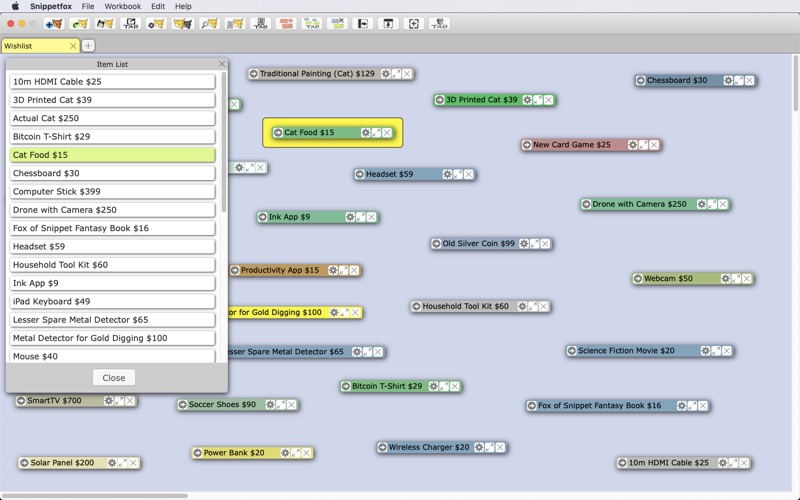Image resolution: width=800 pixels, height=500 pixels.
Task: Click gear on Old Silver Coin snippet
Action: [x=524, y=244]
